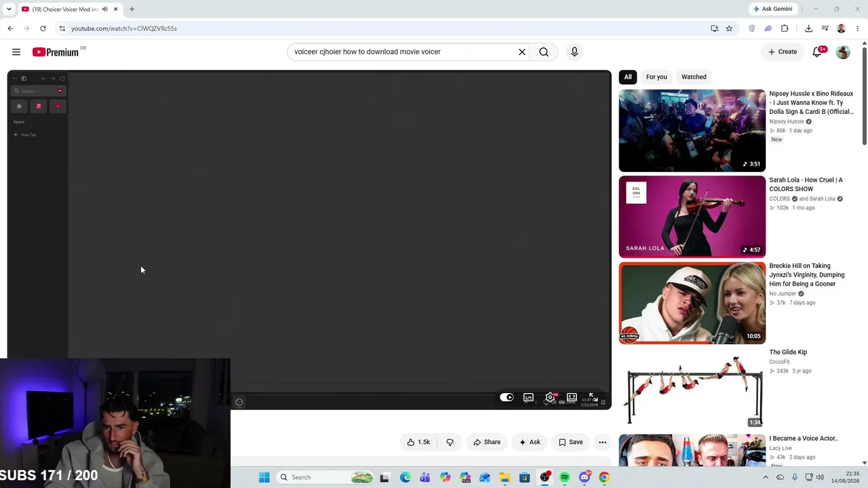This screenshot has height=488, width=868.
Task: Open the video player settings gear
Action: pyautogui.click(x=550, y=398)
